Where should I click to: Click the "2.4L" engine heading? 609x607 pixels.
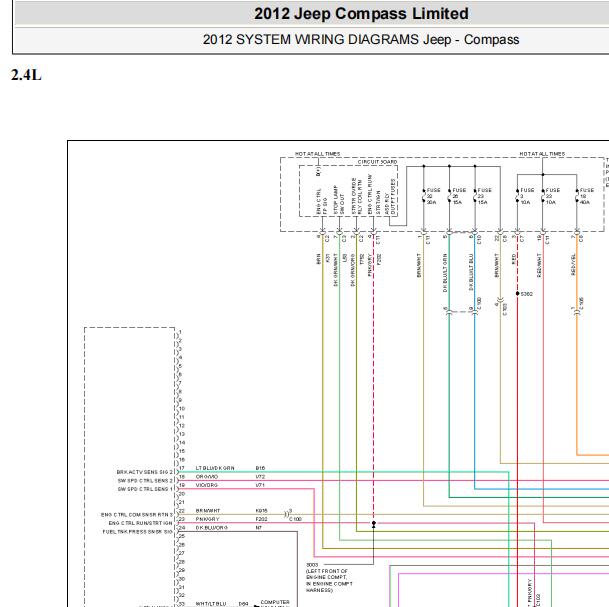point(26,75)
